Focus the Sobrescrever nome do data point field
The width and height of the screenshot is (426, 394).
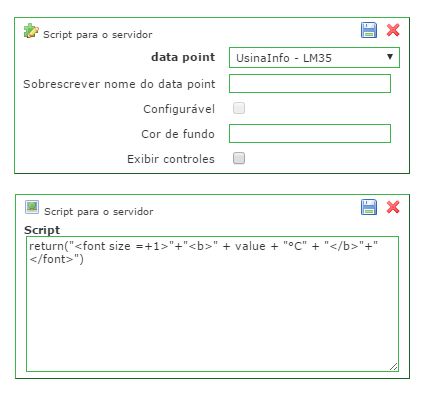tap(310, 83)
